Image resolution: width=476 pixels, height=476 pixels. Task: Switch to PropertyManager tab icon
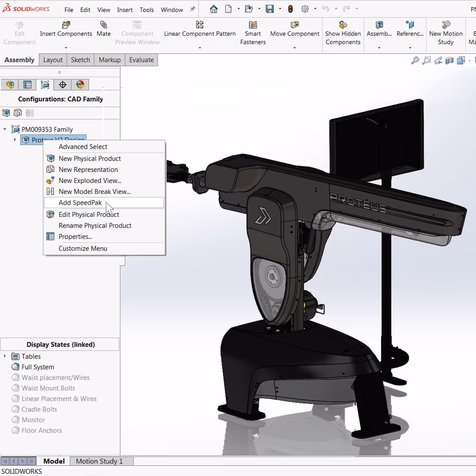[27, 85]
